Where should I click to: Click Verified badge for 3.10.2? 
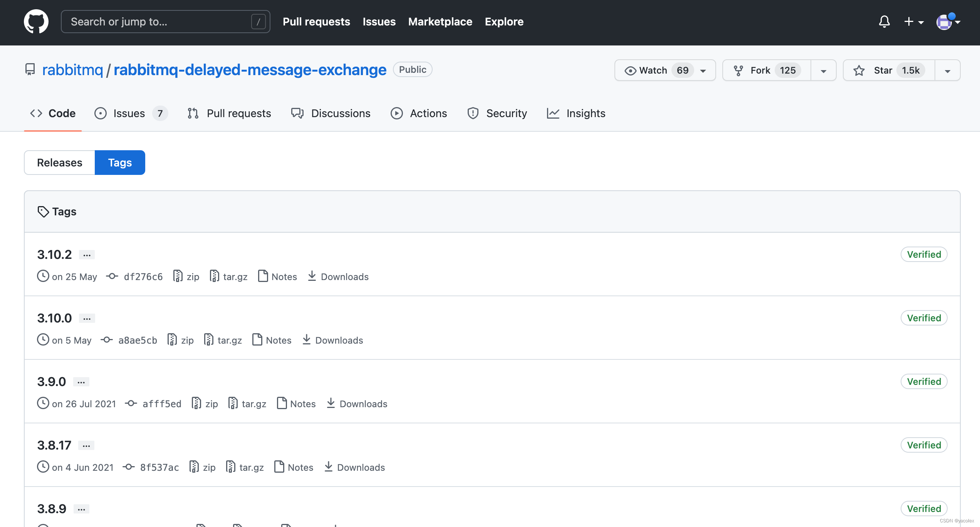pos(924,254)
